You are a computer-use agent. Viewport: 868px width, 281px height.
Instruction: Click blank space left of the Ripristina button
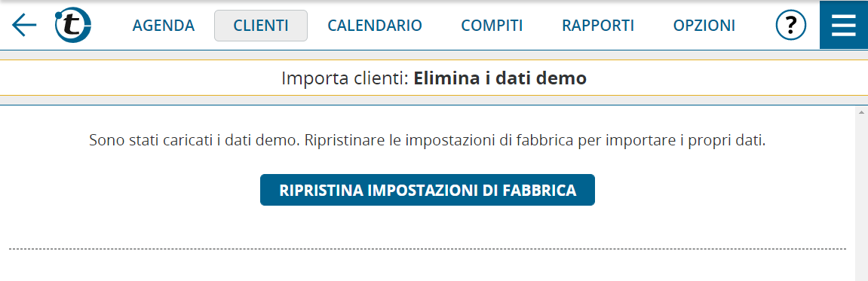click(x=133, y=190)
